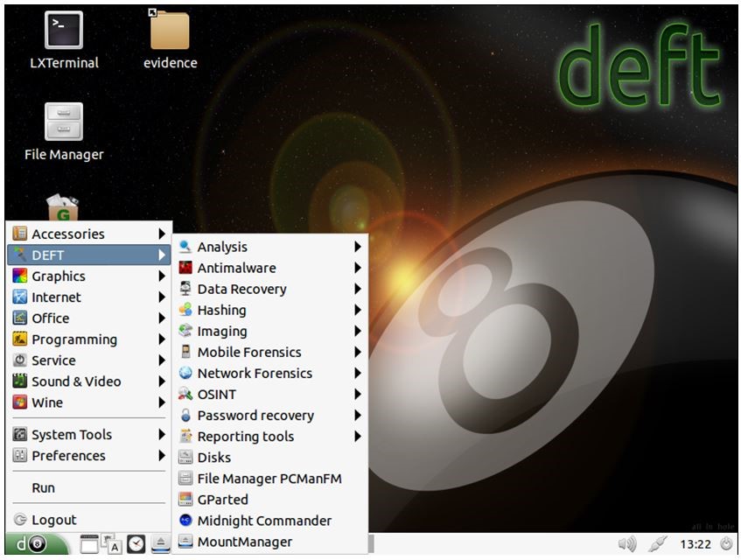Click the 13:22 clock in the tray
This screenshot has width=741, height=560.
696,544
